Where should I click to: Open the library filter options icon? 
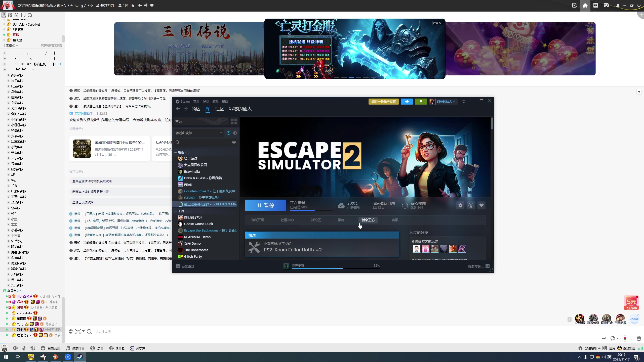coord(234,143)
